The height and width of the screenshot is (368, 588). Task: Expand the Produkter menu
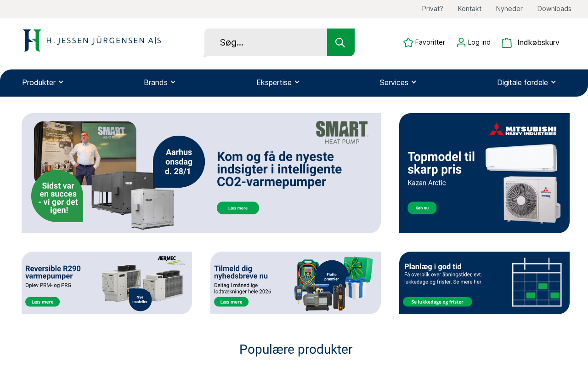[43, 82]
